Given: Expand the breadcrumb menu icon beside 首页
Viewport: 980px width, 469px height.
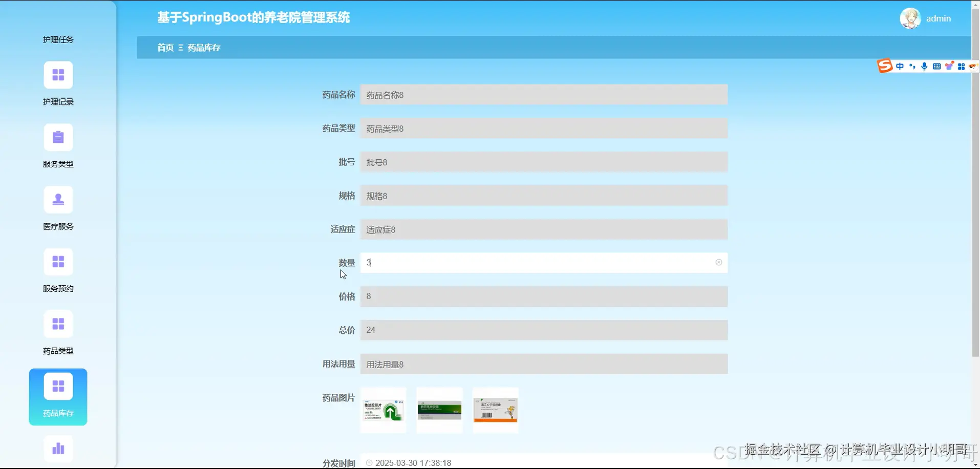Looking at the screenshot, I should (180, 47).
